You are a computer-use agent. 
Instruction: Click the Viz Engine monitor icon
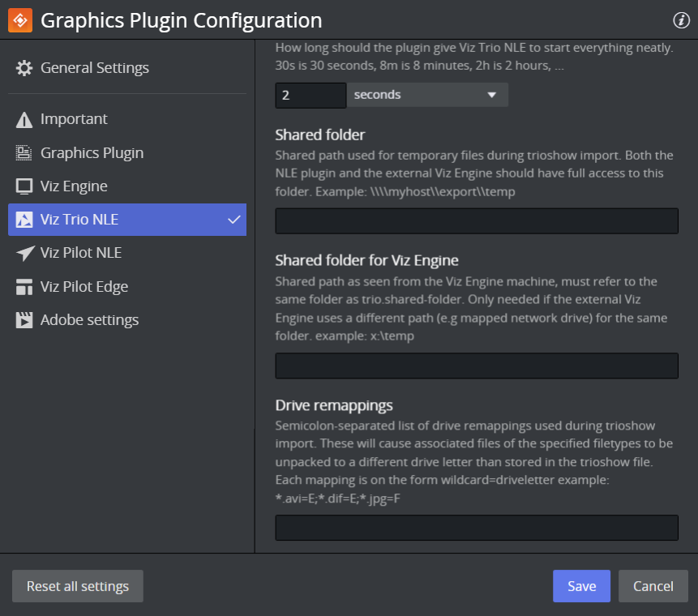[x=24, y=186]
